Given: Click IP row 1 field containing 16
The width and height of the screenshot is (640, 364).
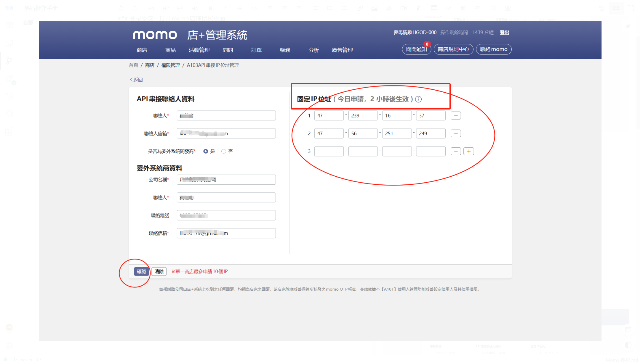Looking at the screenshot, I should point(397,115).
